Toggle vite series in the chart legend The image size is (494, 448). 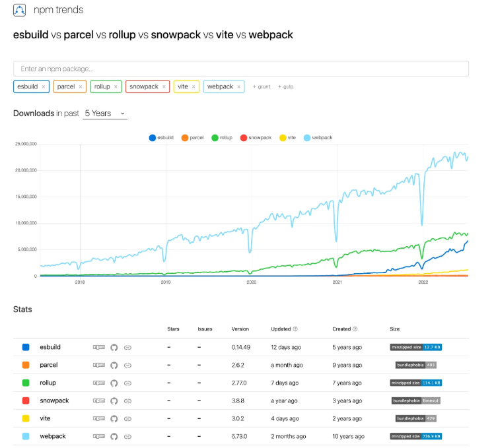pyautogui.click(x=287, y=138)
